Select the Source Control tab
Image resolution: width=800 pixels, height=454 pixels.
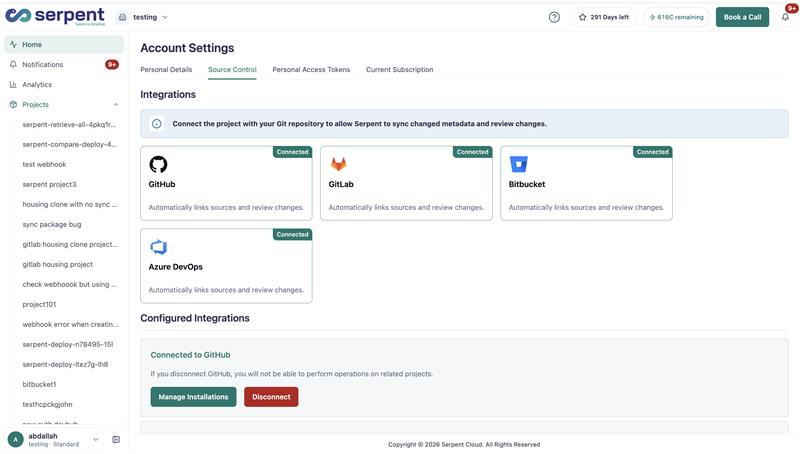pyautogui.click(x=232, y=69)
